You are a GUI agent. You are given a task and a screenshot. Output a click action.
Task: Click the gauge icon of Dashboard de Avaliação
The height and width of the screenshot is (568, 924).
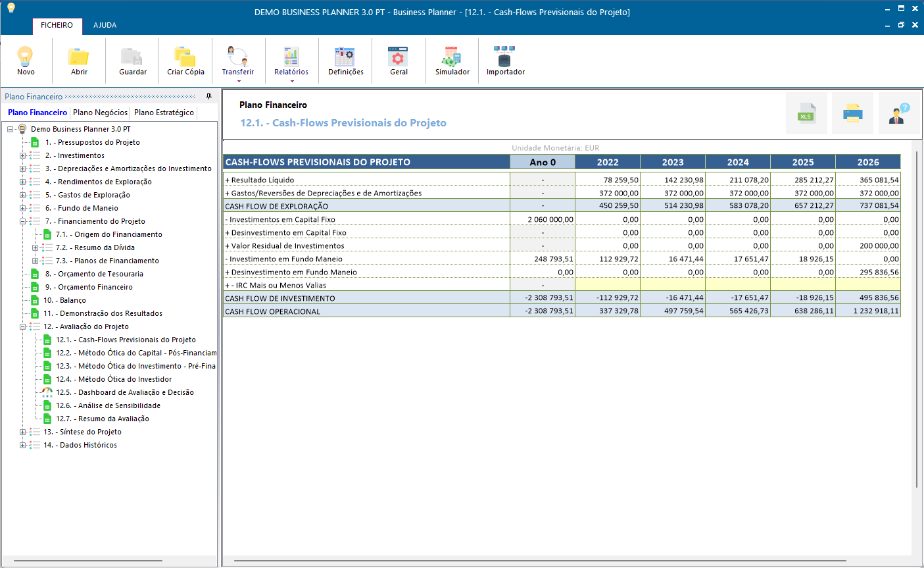point(47,392)
